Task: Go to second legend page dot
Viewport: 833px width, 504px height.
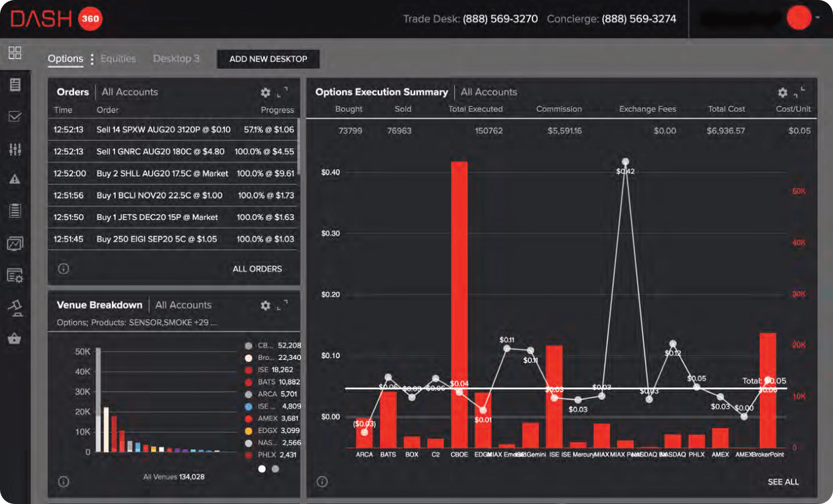Action: click(x=275, y=469)
